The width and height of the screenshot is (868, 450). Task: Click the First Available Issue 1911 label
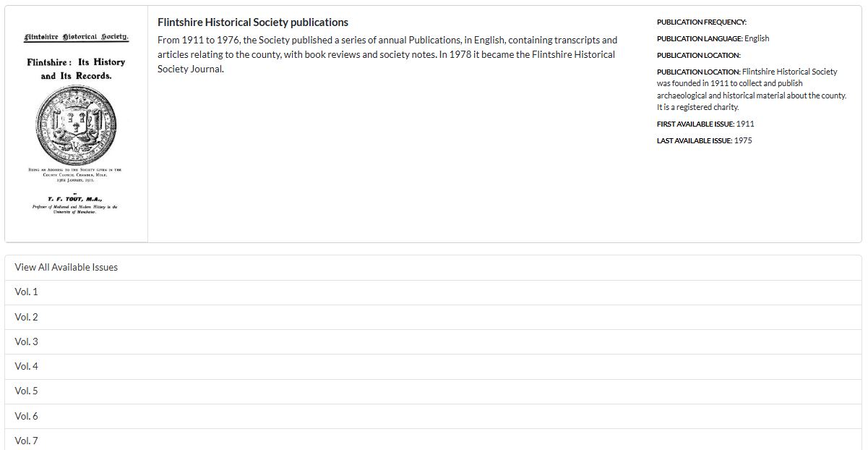[x=705, y=124]
